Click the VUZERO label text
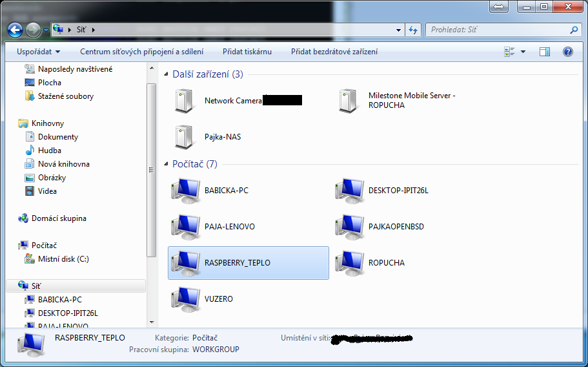 [219, 299]
